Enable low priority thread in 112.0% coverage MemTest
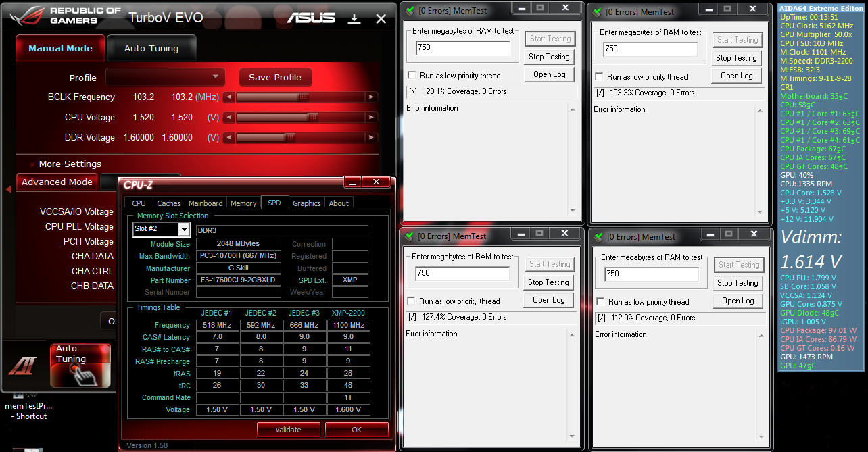The image size is (868, 452). [x=600, y=302]
